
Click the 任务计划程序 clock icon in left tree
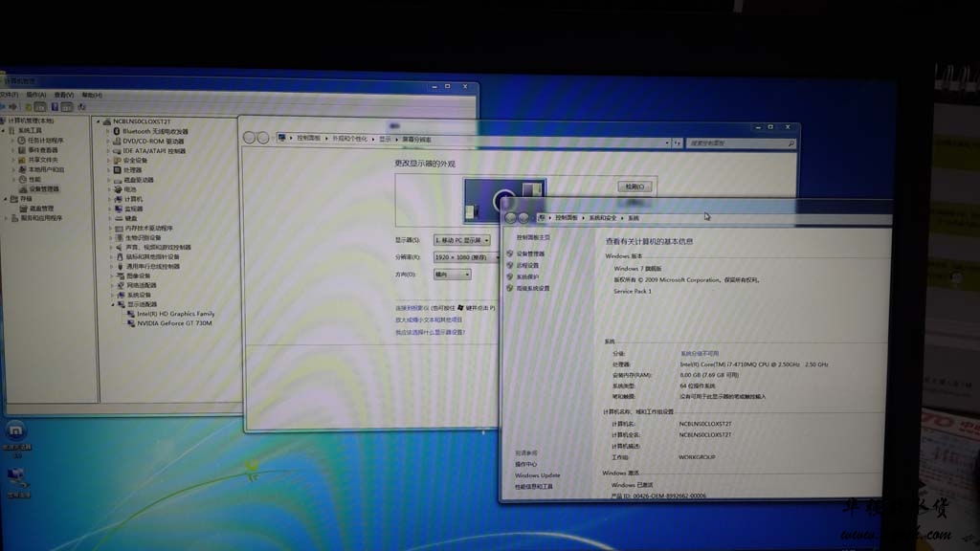(x=21, y=141)
